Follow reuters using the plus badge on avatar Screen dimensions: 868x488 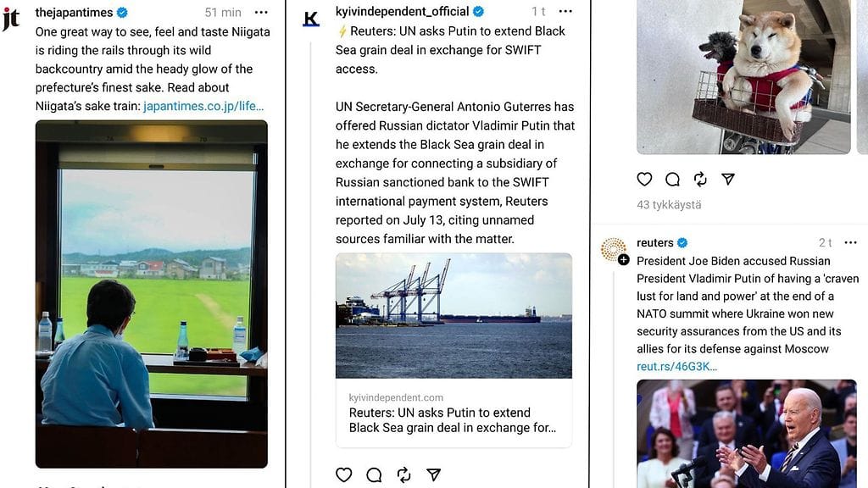click(x=624, y=259)
